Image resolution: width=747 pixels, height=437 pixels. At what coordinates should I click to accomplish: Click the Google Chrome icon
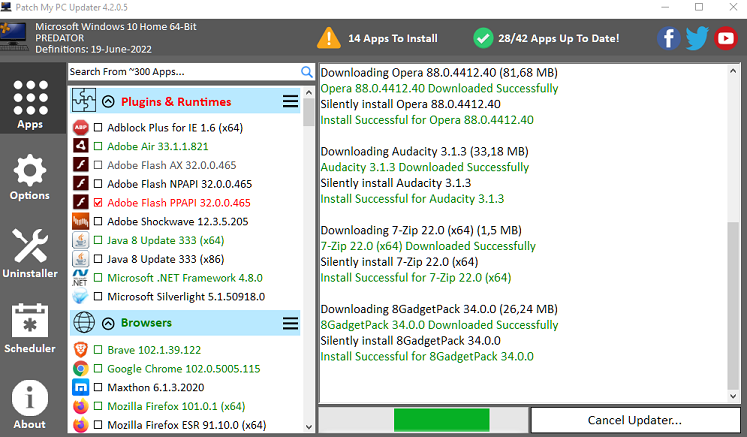coord(81,368)
